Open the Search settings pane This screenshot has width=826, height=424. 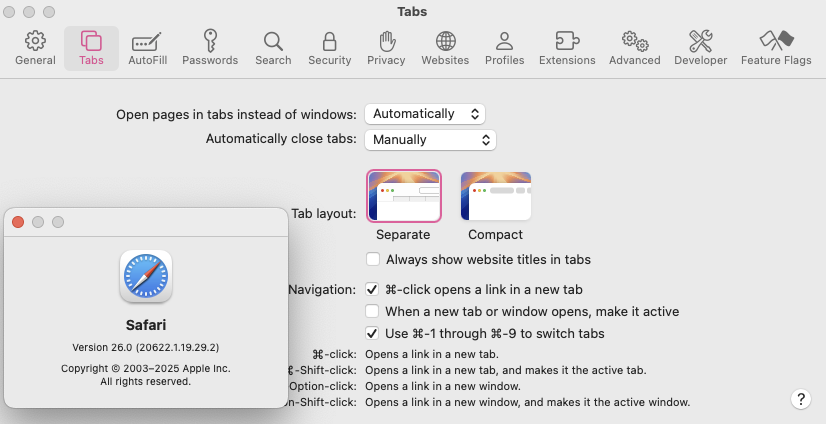(273, 48)
